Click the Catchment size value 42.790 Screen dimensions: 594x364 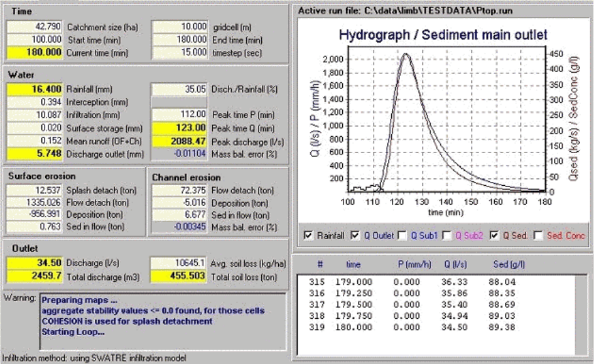(35, 27)
